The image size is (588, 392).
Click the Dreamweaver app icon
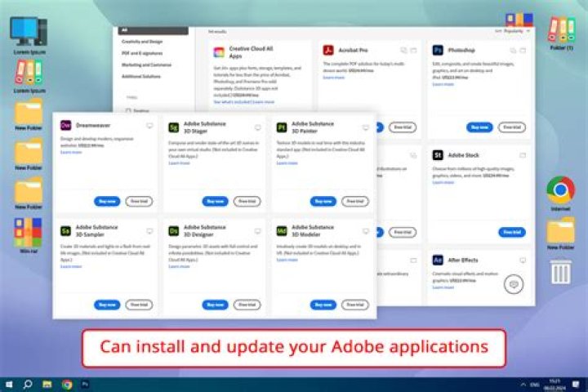tap(66, 126)
